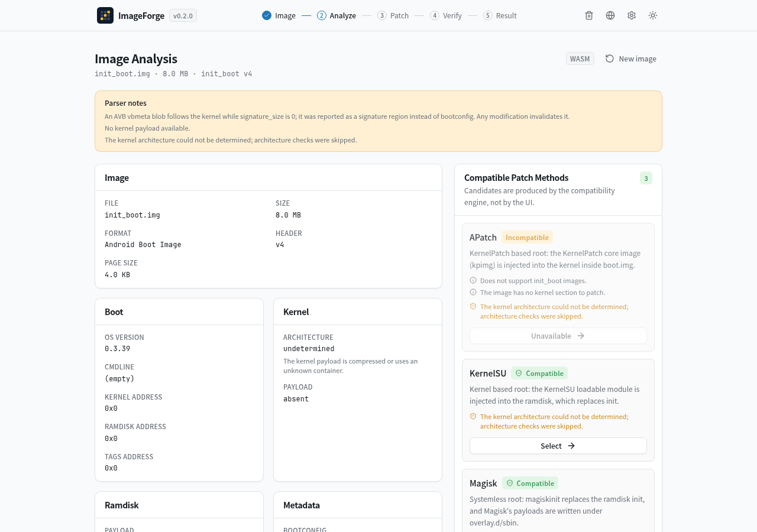The image size is (757, 532).
Task: Click the shield icon in Magisk Compatible badge
Action: [x=510, y=483]
